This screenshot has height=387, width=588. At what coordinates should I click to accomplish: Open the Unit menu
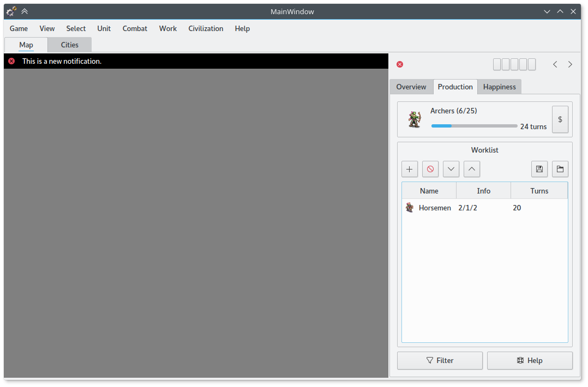point(104,28)
